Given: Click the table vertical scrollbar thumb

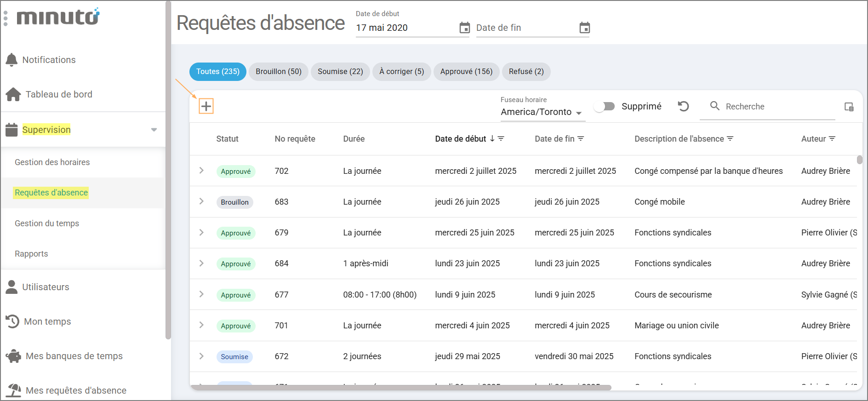Looking at the screenshot, I should coord(860,160).
